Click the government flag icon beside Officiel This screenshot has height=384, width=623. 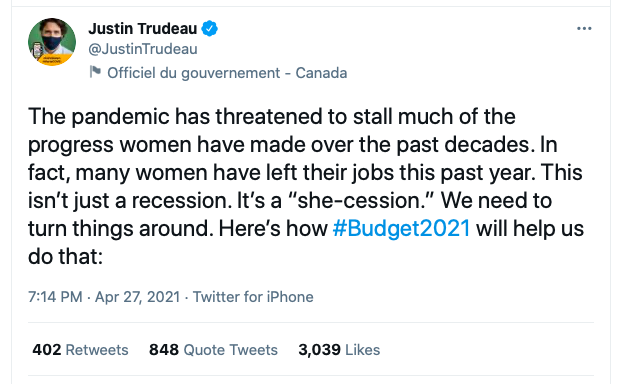point(95,72)
